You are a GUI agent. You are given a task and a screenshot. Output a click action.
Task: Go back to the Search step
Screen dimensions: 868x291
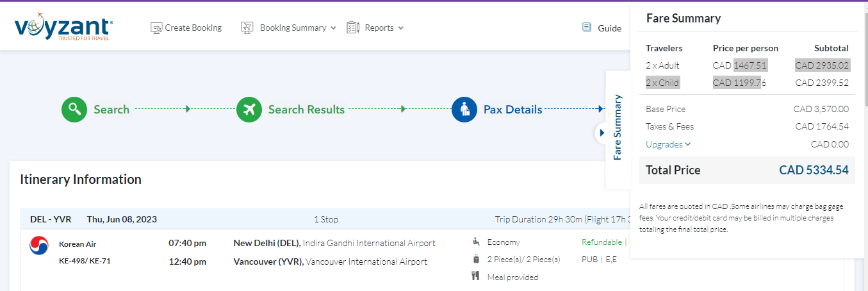(x=111, y=110)
